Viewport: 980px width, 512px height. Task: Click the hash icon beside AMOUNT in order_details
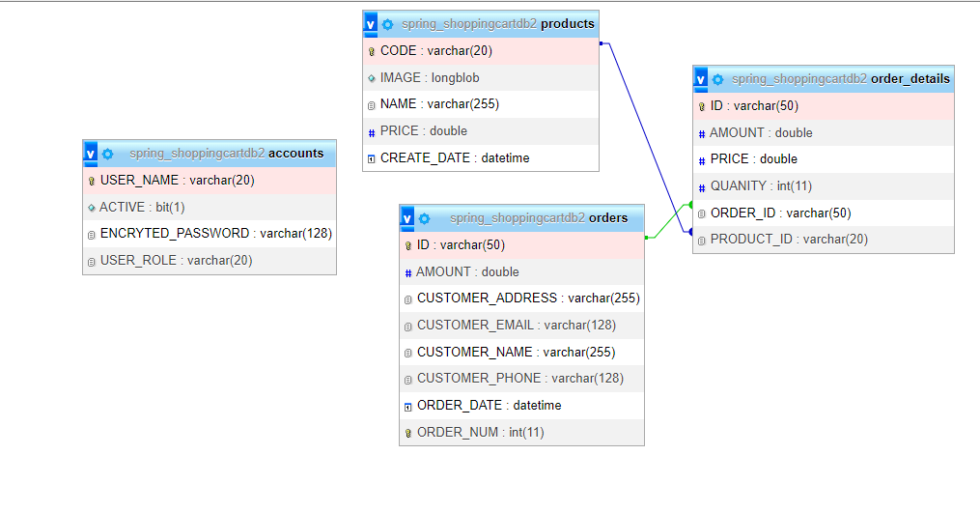pyautogui.click(x=701, y=133)
